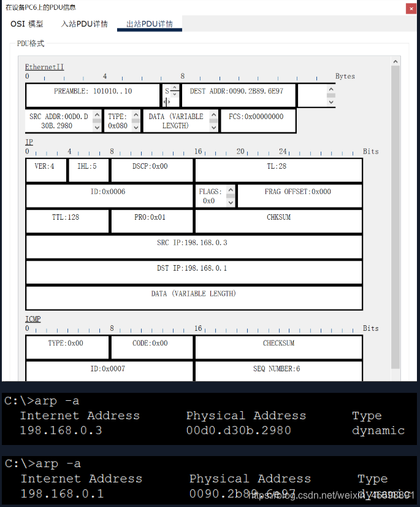Click the PDU格式 group label
The height and width of the screenshot is (507, 420).
point(31,44)
